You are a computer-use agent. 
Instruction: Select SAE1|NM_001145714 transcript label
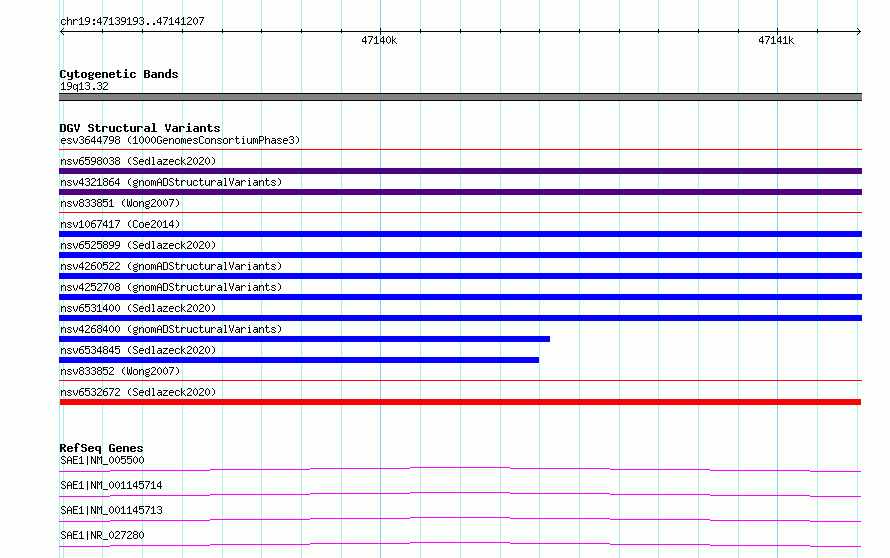point(111,485)
